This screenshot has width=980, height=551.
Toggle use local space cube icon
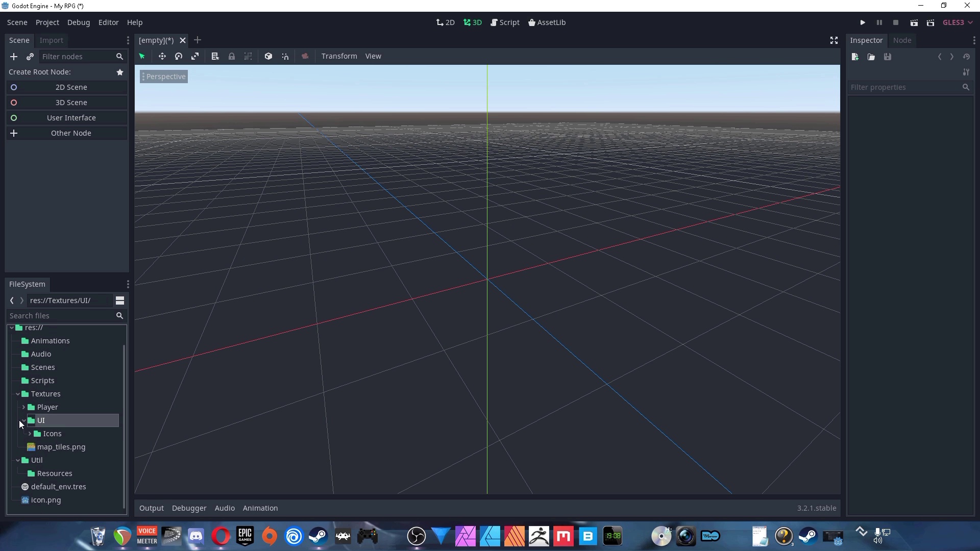(x=268, y=56)
